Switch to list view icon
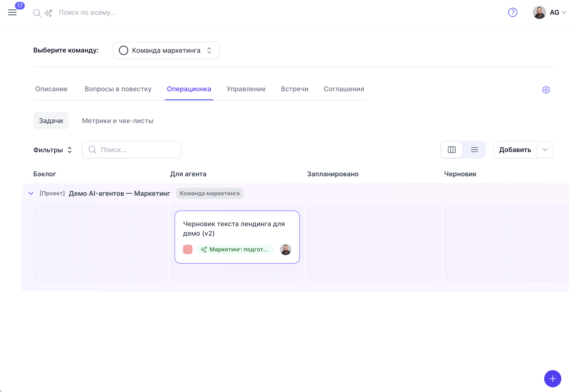 474,149
